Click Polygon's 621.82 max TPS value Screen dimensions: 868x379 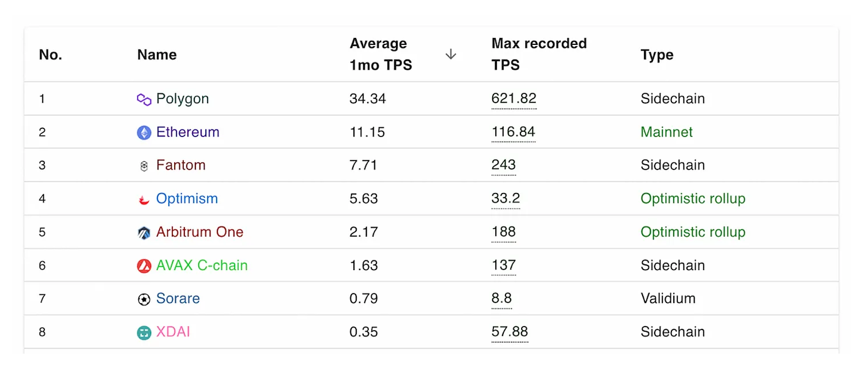(514, 99)
